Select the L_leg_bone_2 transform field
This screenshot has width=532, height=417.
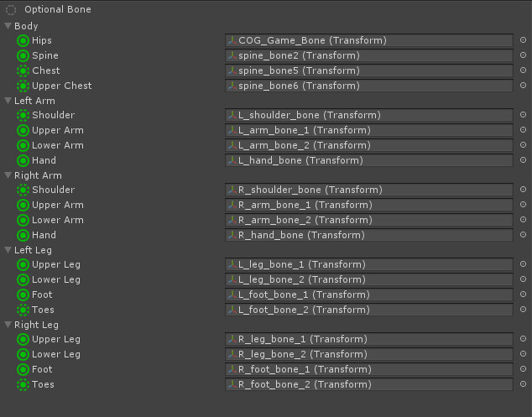click(x=369, y=279)
